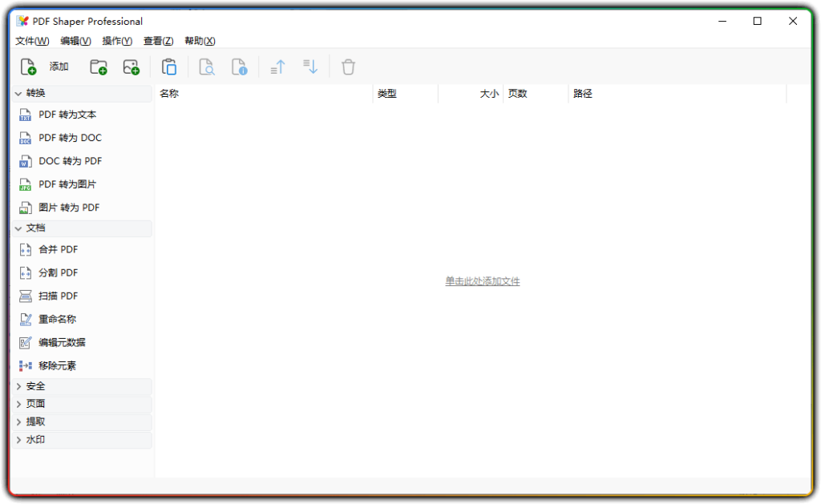Select PDF 转为图片 text label
Image resolution: width=821 pixels, height=504 pixels.
[x=67, y=184]
